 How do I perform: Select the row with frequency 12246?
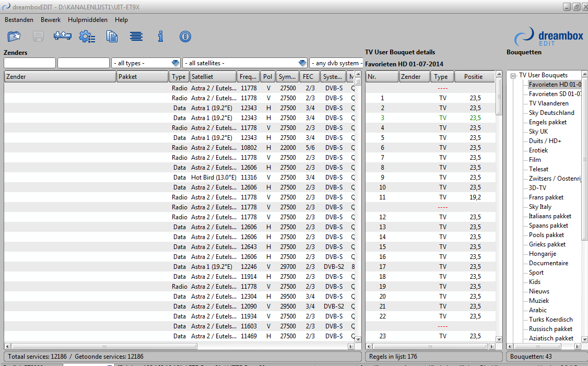pyautogui.click(x=179, y=267)
